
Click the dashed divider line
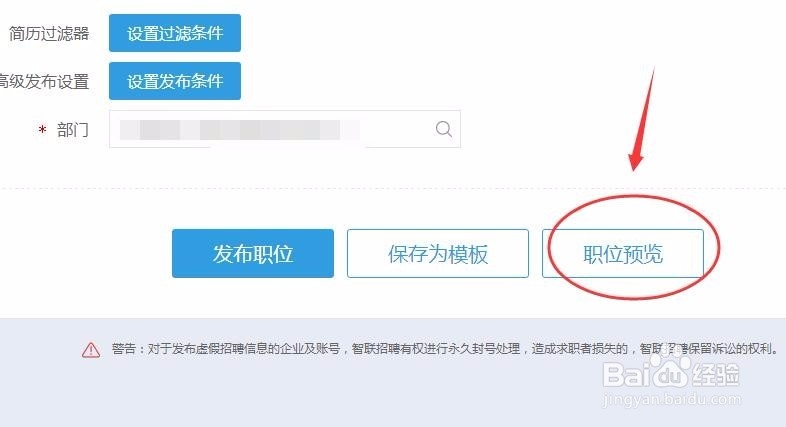[393, 189]
